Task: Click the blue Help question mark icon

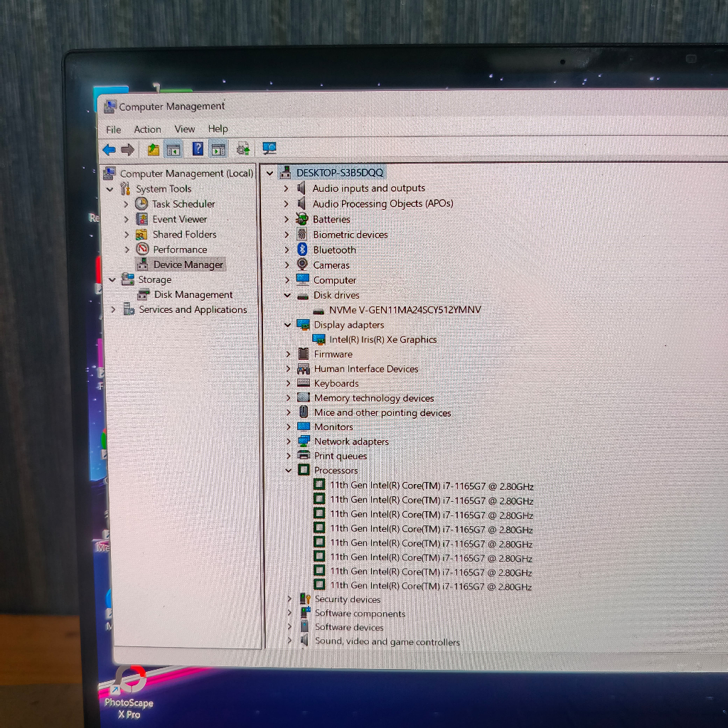Action: (x=198, y=149)
